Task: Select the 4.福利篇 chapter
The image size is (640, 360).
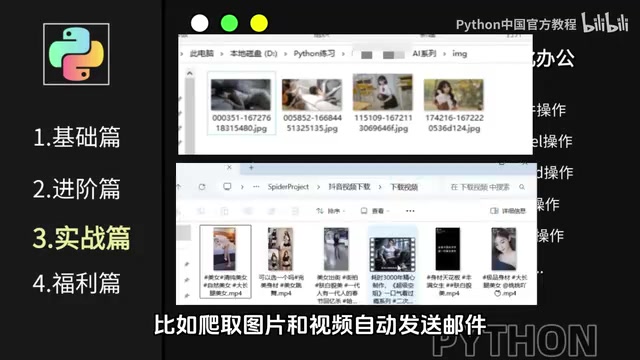Action: (77, 283)
